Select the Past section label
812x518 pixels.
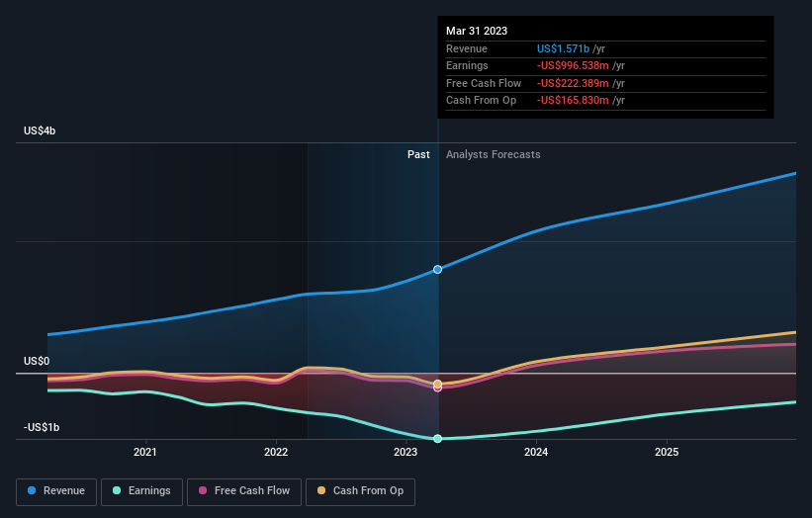418,154
